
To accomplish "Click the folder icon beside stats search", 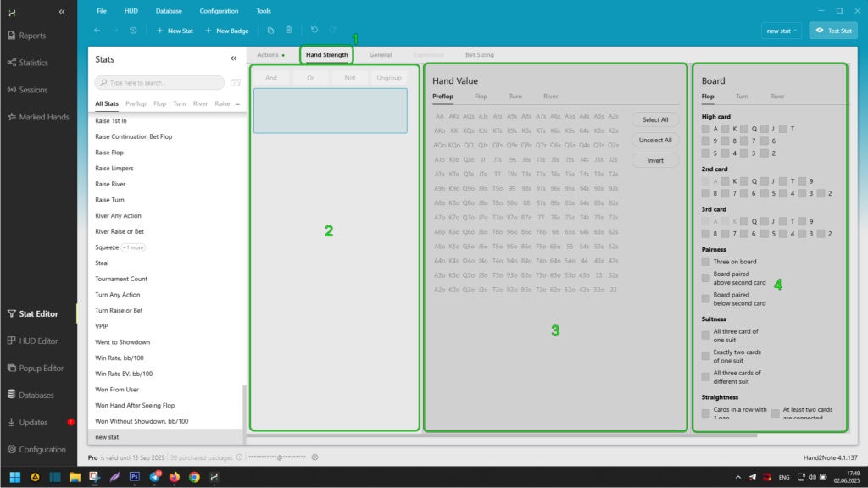I will [235, 82].
